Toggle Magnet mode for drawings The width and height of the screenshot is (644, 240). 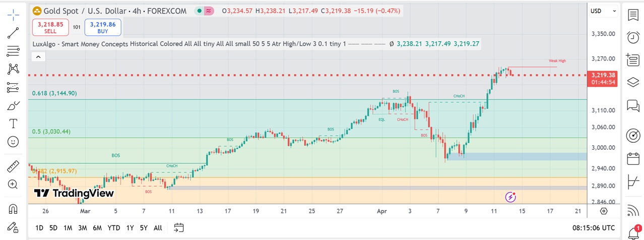point(13,208)
